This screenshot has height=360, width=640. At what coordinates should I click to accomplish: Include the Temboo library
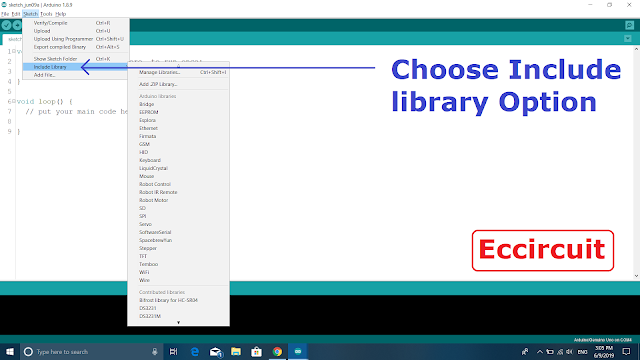pos(178,264)
